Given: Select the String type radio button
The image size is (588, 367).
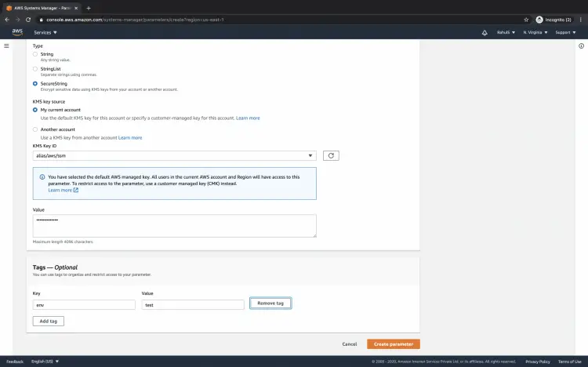Looking at the screenshot, I should [x=34, y=54].
